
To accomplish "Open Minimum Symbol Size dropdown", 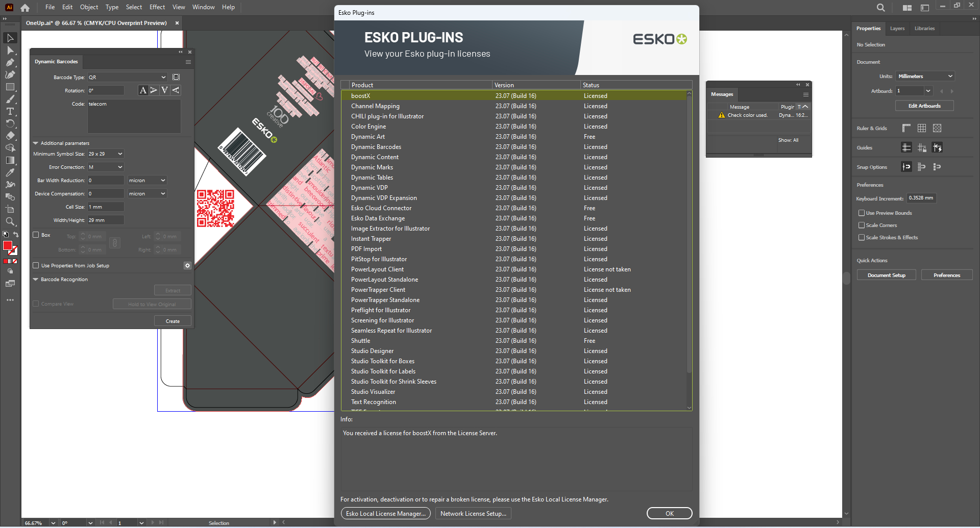I will coord(106,154).
